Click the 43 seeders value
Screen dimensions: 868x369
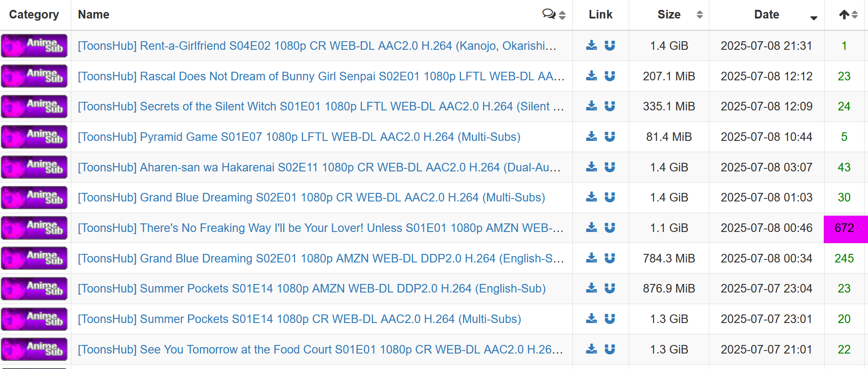coord(844,167)
